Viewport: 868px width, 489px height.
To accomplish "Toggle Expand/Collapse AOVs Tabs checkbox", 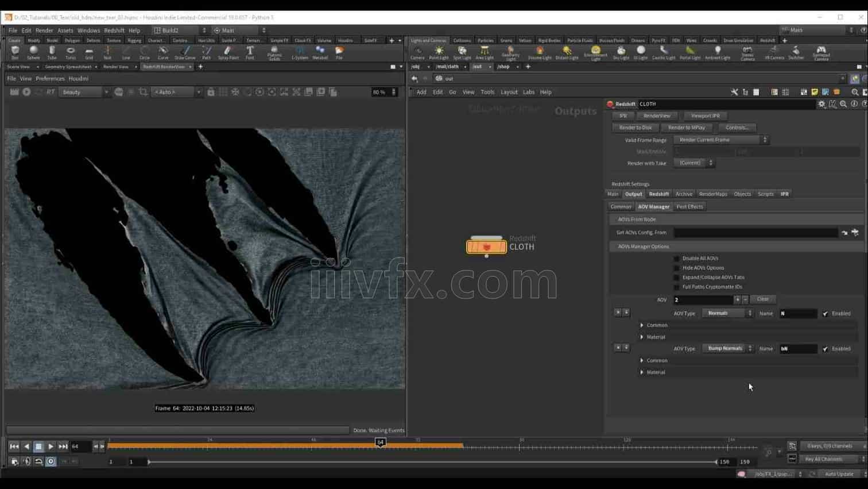I will (676, 278).
